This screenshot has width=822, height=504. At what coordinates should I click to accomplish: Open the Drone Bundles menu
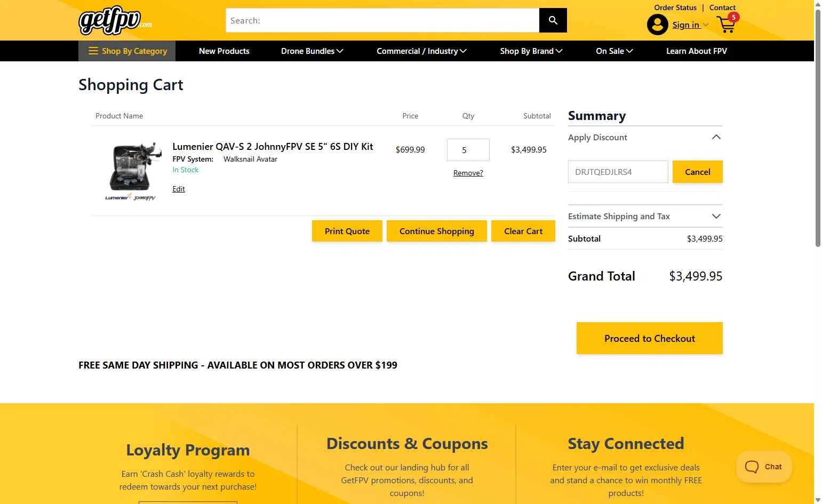pyautogui.click(x=312, y=51)
